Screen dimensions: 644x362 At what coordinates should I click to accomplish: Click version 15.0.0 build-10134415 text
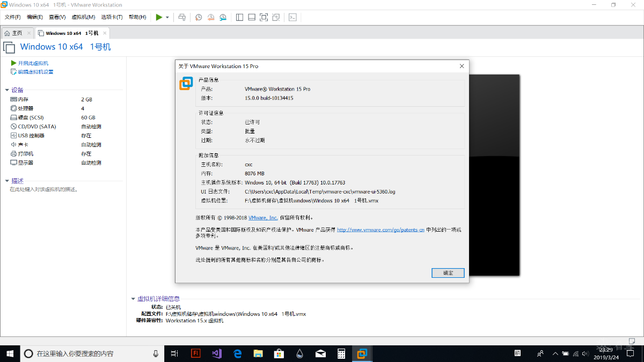click(269, 98)
